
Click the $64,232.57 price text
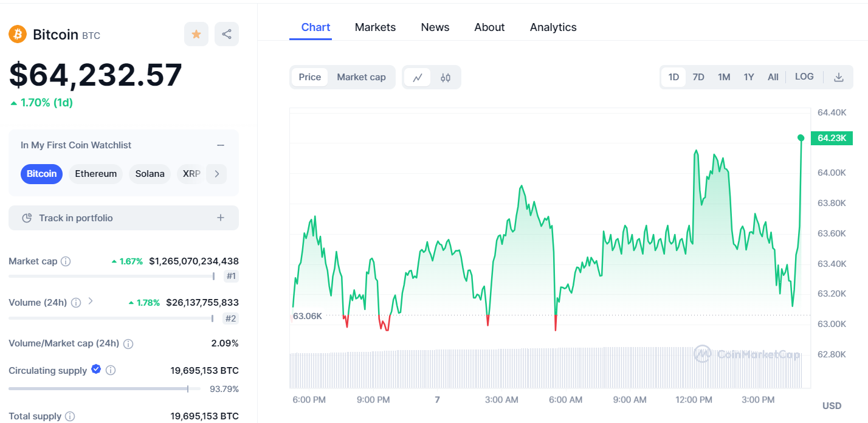tap(95, 75)
